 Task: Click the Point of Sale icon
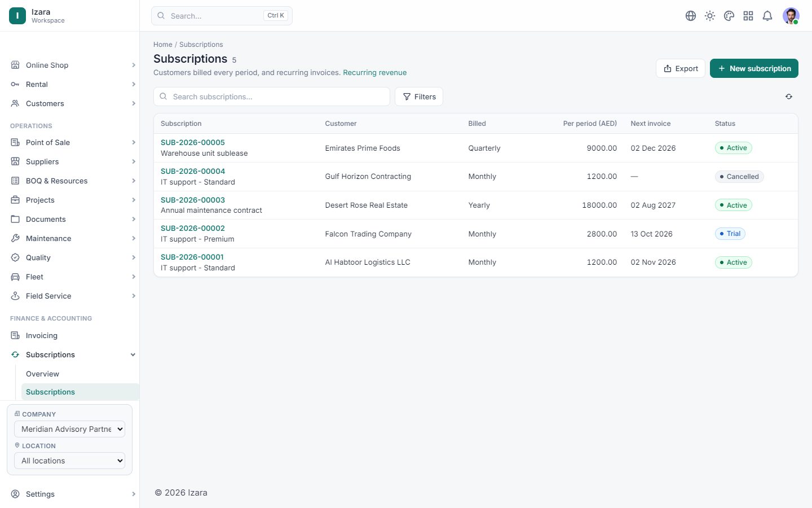pos(15,142)
